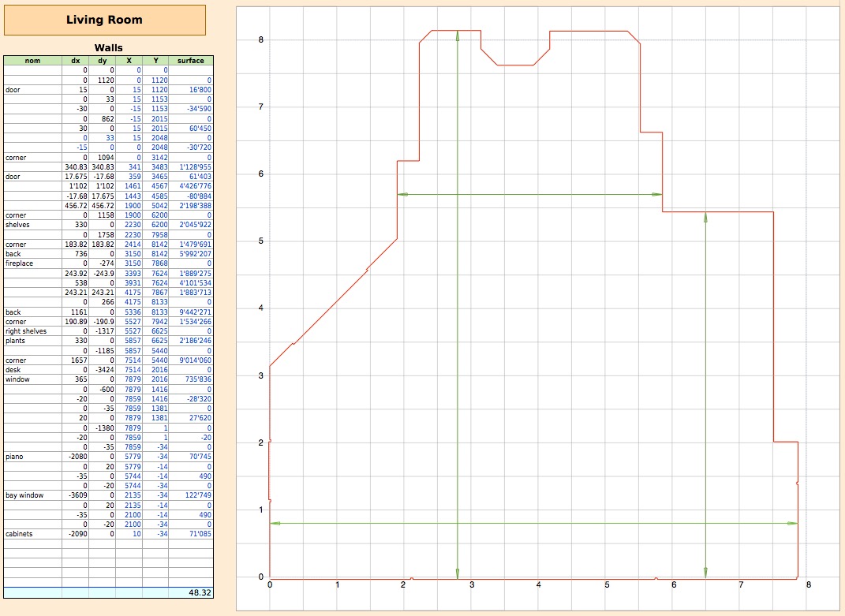
Task: Click dy value -1380
Action: tap(105, 428)
